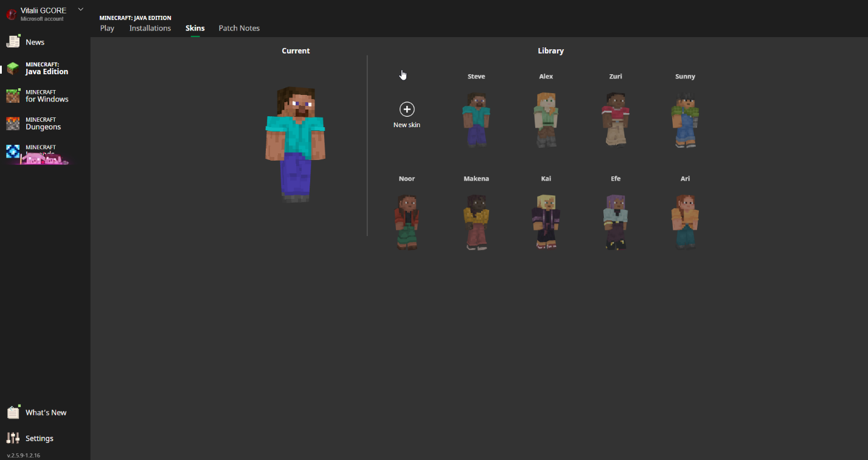Image resolution: width=868 pixels, height=460 pixels.
Task: Open the Patch Notes tab
Action: [239, 28]
